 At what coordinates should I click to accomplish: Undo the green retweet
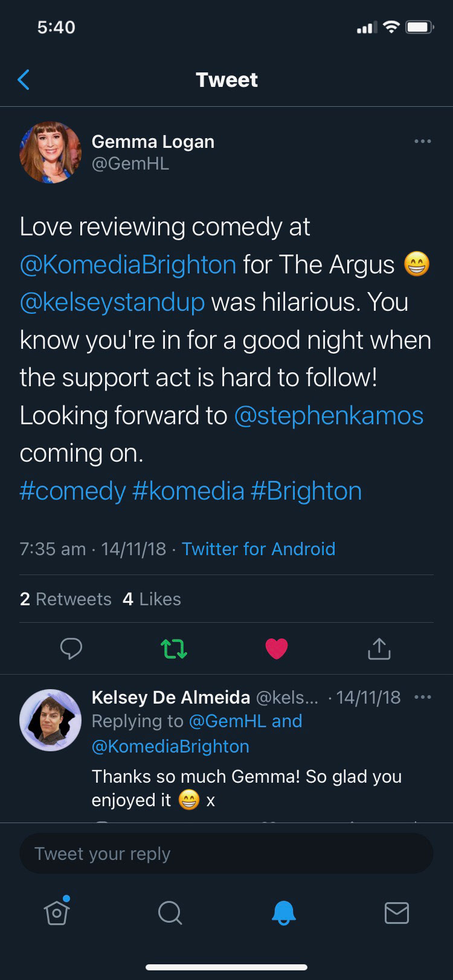(x=174, y=649)
